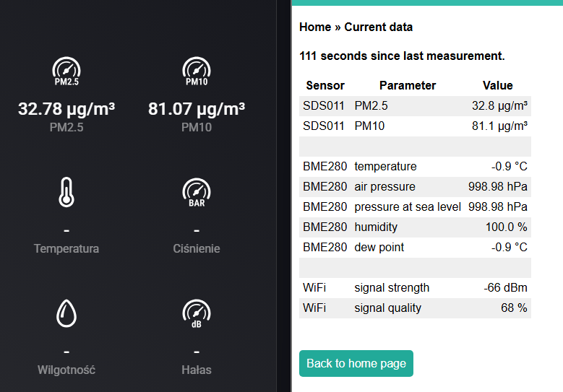The image size is (563, 392).
Task: Click the Hałas label
Action: tap(197, 370)
